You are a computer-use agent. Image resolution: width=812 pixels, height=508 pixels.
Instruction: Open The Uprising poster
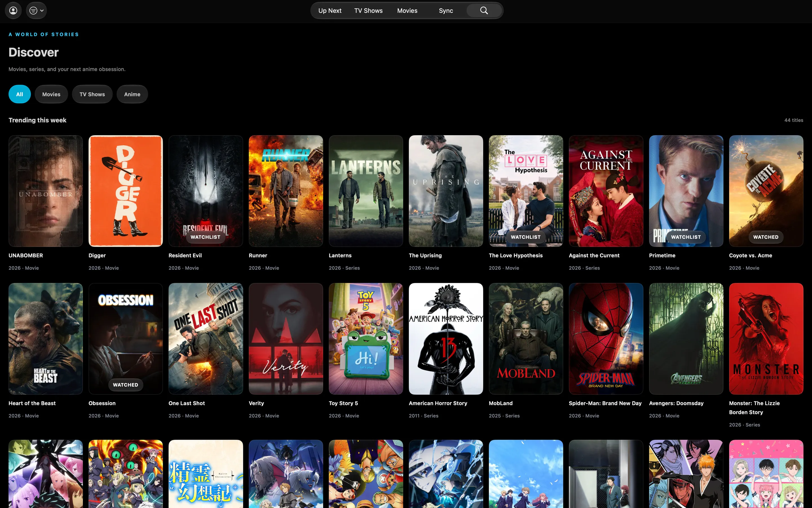pyautogui.click(x=446, y=191)
